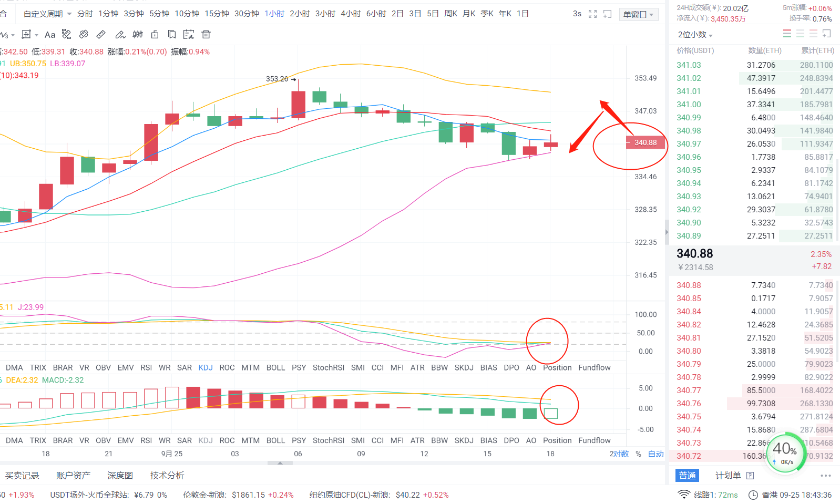Select the 计划单 planned order tab
This screenshot has height=504, width=840.
728,476
